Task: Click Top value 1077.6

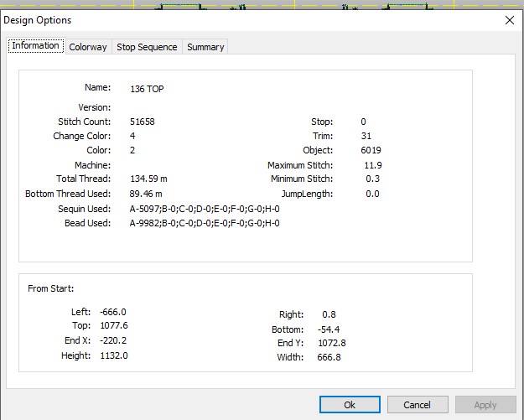Action: click(x=114, y=325)
